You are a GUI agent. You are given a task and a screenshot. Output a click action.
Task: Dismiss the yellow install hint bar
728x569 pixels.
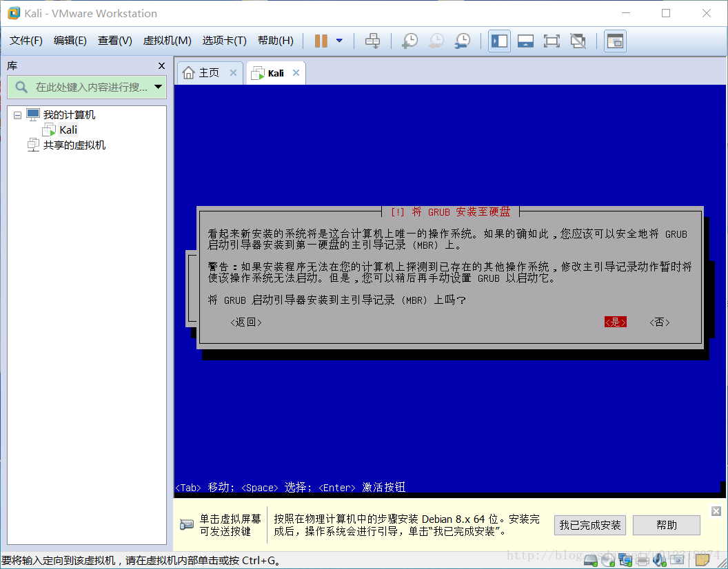tap(716, 511)
